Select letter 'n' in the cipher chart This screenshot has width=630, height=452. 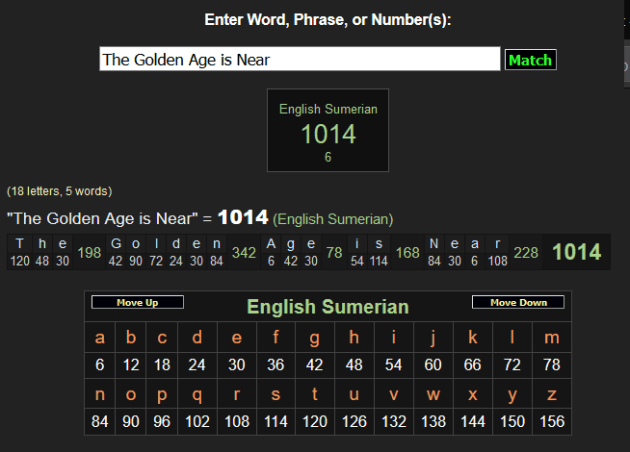[x=100, y=394]
